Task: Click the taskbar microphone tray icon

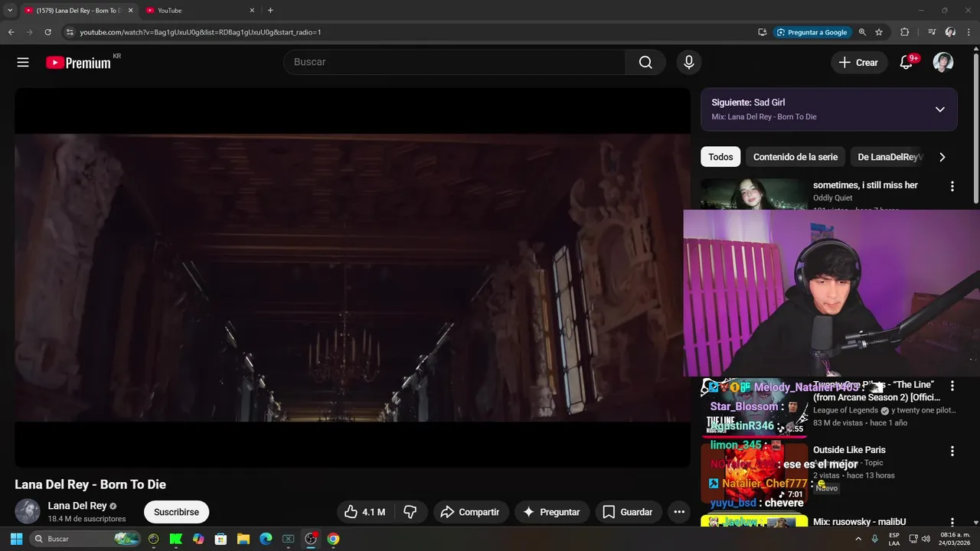Action: (x=874, y=539)
